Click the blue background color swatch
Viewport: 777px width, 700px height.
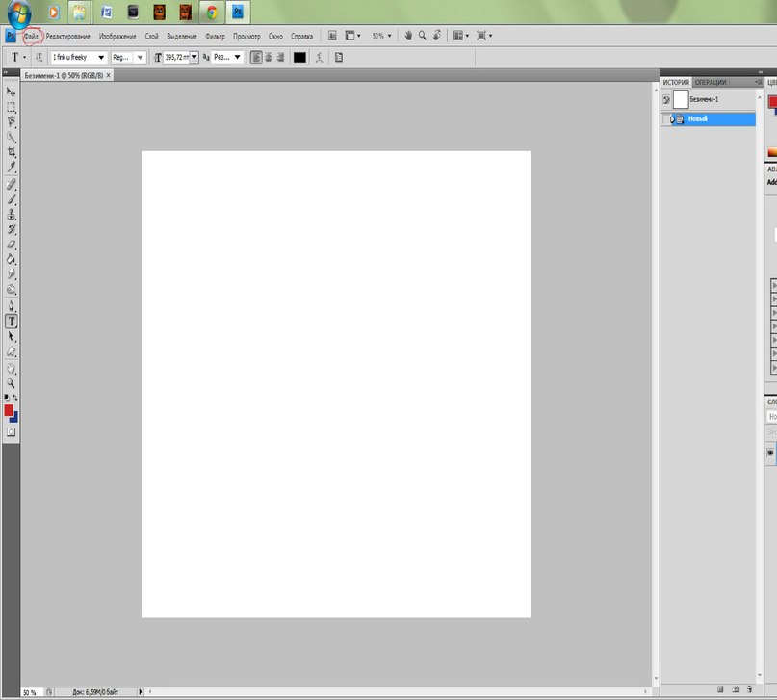click(14, 419)
